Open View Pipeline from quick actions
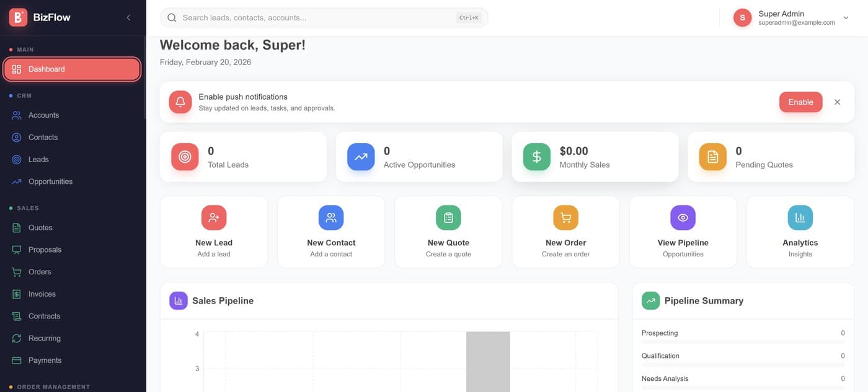Screen dimensions: 868x392 (683, 231)
